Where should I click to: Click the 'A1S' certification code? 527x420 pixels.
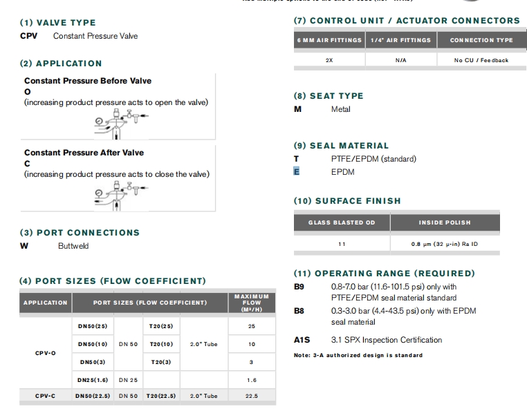tap(302, 340)
